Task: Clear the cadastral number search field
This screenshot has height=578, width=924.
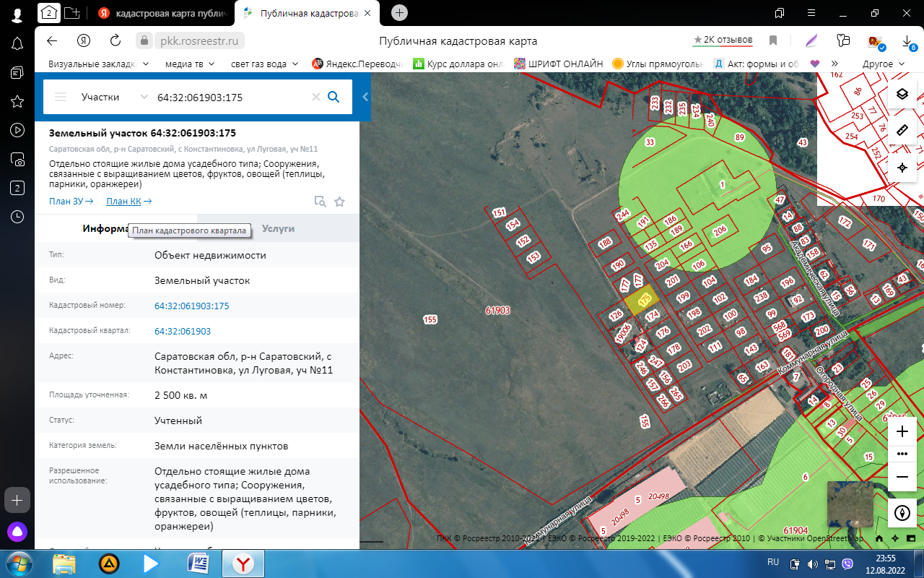Action: (x=315, y=97)
